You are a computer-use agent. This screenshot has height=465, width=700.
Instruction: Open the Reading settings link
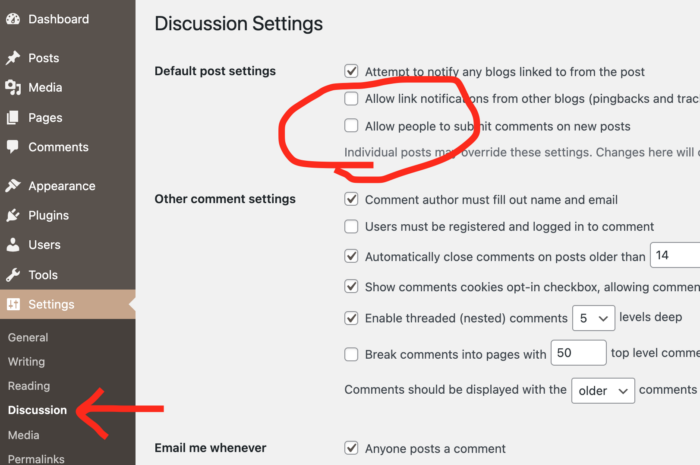[x=28, y=386]
